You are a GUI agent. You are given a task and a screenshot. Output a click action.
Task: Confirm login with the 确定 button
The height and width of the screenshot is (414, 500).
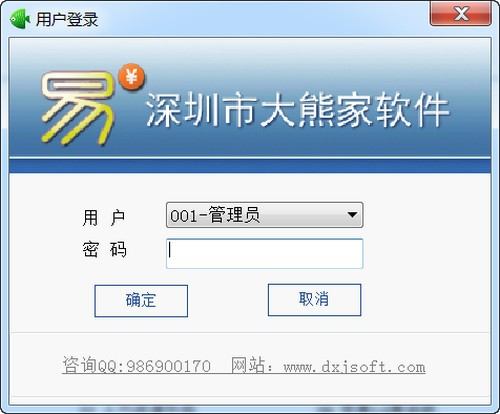(141, 301)
